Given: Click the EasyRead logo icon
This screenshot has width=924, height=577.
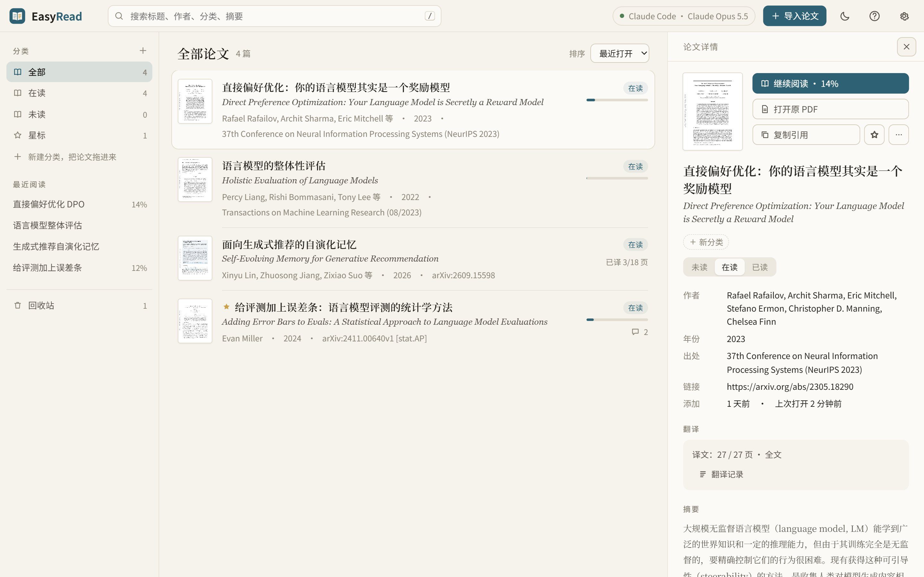Looking at the screenshot, I should [x=17, y=16].
